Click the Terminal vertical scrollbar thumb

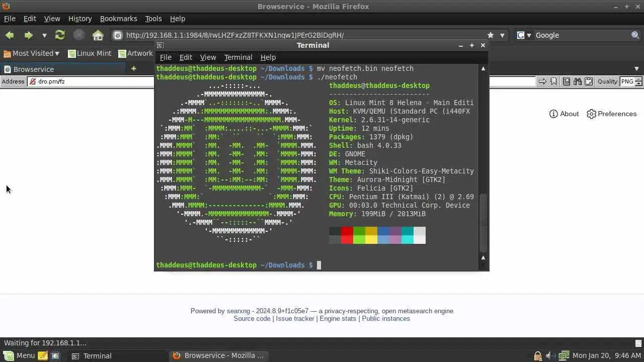[x=483, y=223]
